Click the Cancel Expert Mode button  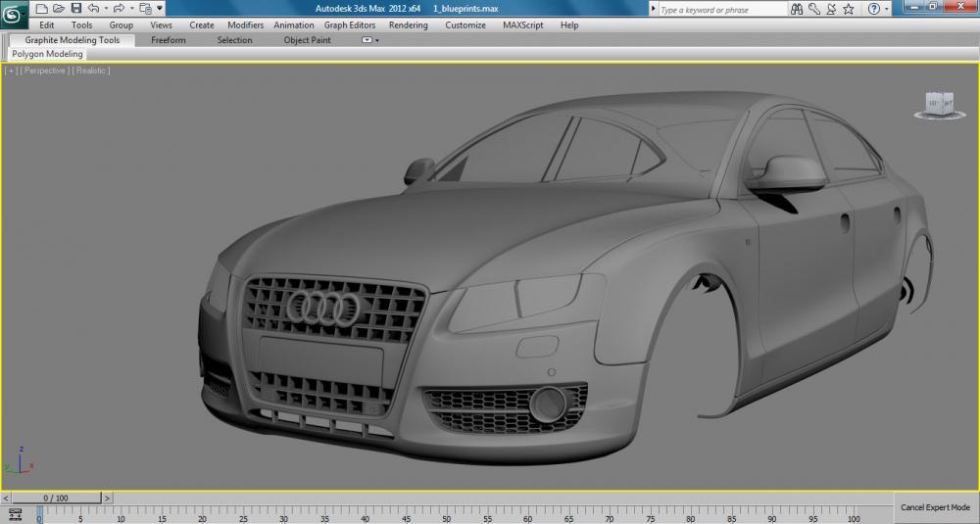(935, 507)
